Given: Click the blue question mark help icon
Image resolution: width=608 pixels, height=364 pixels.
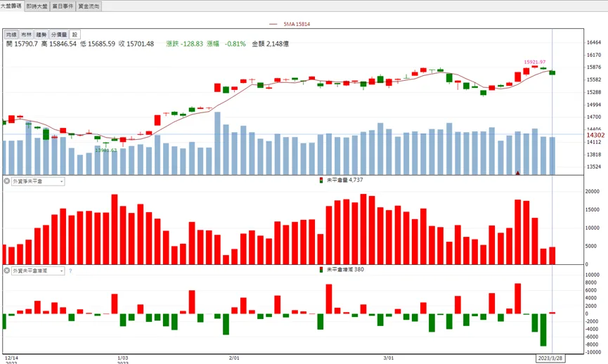Looking at the screenshot, I should tap(70, 271).
